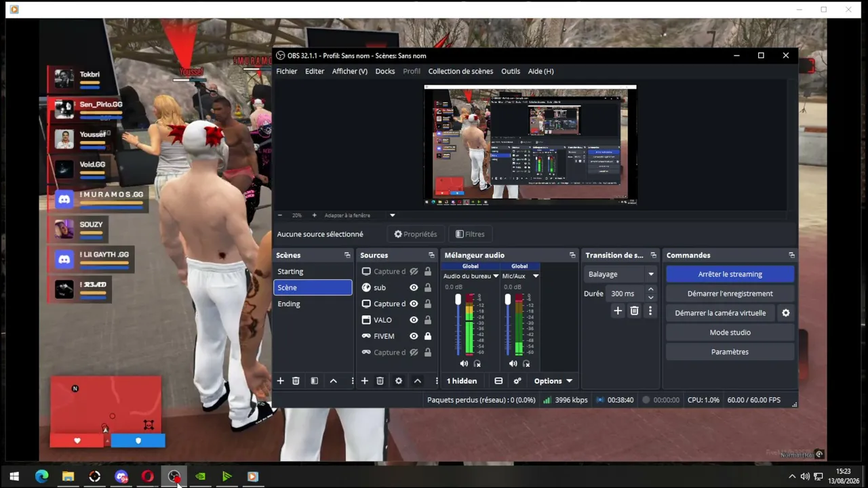Remove the selected source with trash icon
This screenshot has height=488, width=868.
tap(380, 381)
